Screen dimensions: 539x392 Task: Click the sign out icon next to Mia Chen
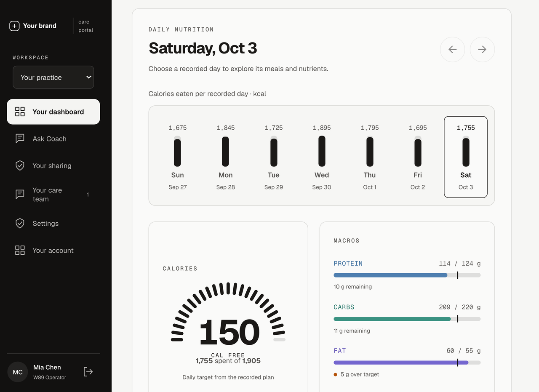88,371
